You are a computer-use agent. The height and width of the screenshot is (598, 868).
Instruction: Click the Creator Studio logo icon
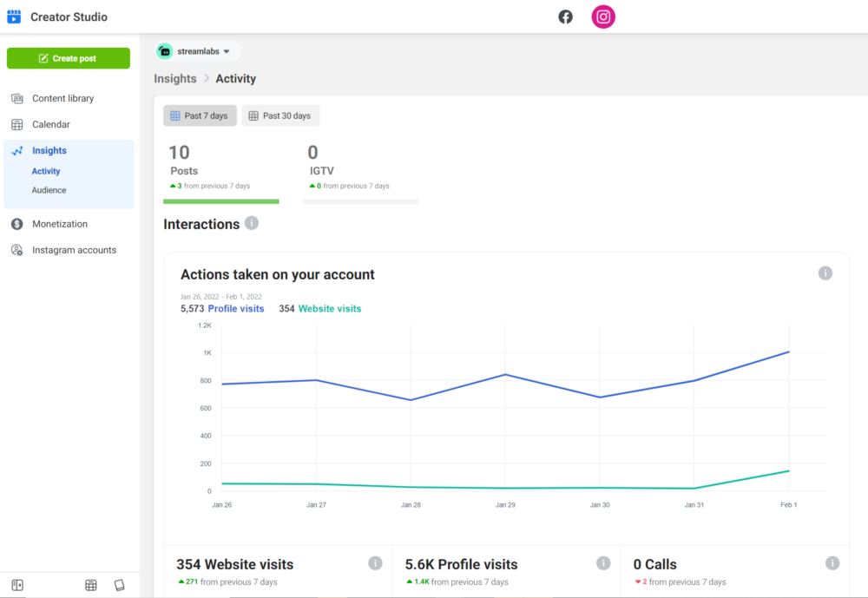(14, 16)
